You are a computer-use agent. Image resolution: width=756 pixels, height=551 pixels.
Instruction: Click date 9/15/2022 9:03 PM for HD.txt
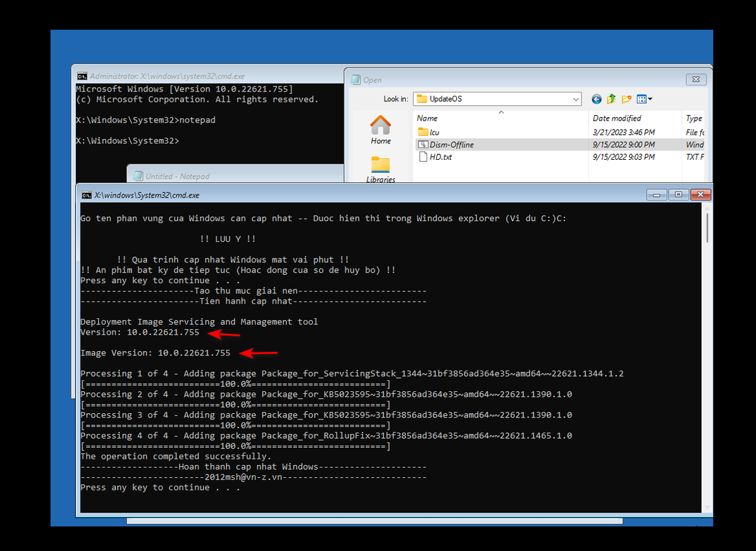click(x=624, y=157)
